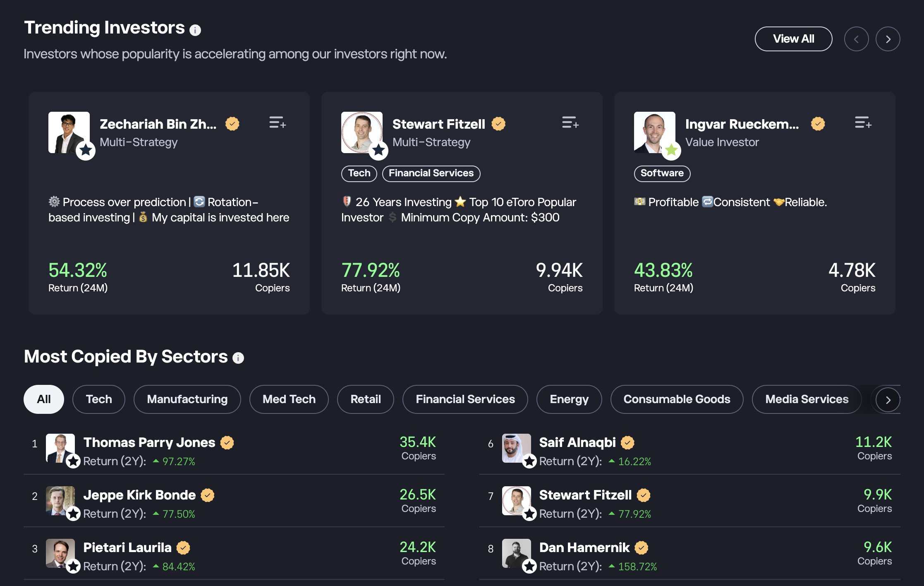Click the verified badge beside Dan Hamernik
This screenshot has width=924, height=586.
641,547
